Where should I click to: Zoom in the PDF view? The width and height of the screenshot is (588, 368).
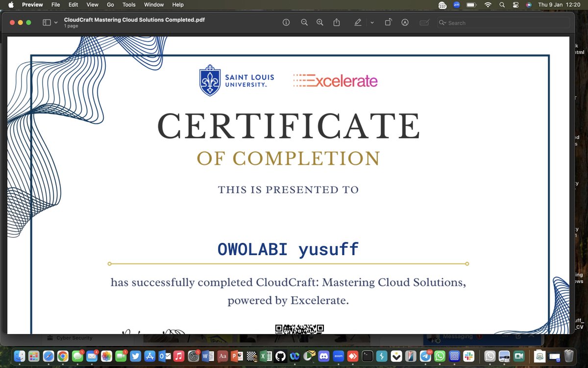[320, 23]
